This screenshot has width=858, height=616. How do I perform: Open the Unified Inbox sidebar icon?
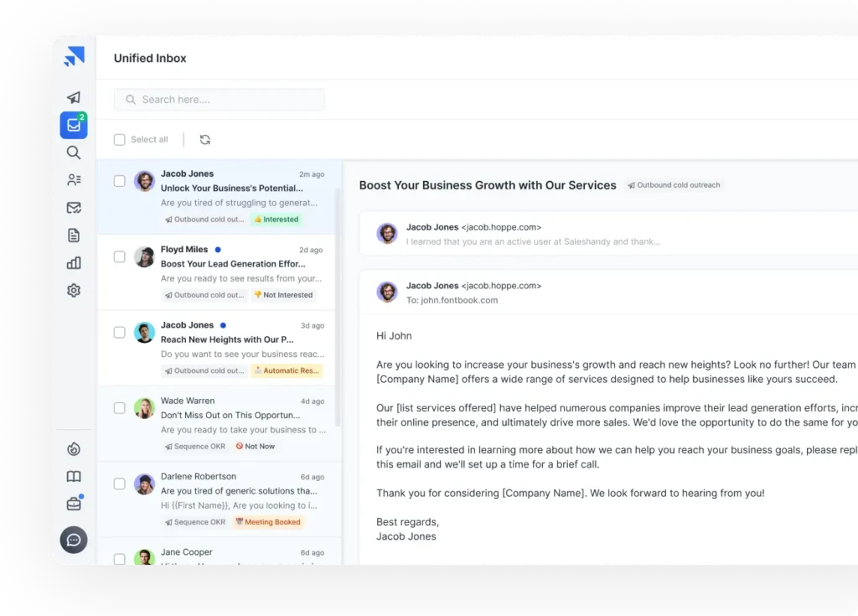click(x=74, y=125)
